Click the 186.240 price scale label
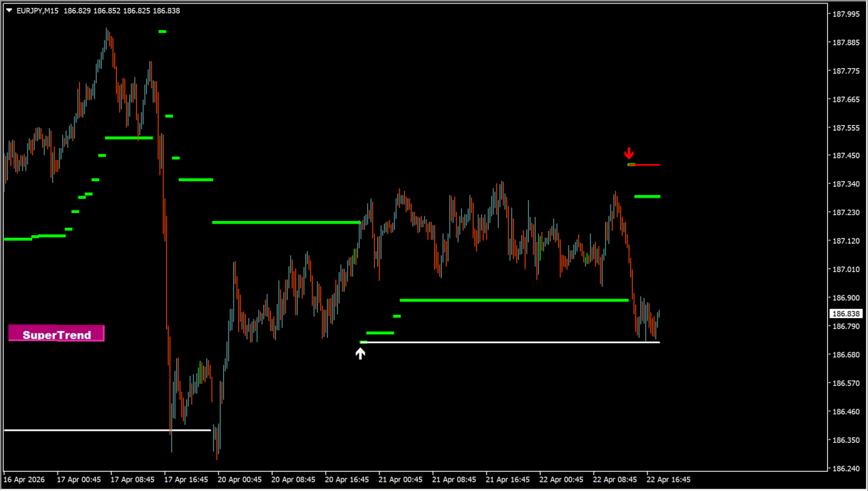Screen dimensions: 868x491 tap(845, 468)
